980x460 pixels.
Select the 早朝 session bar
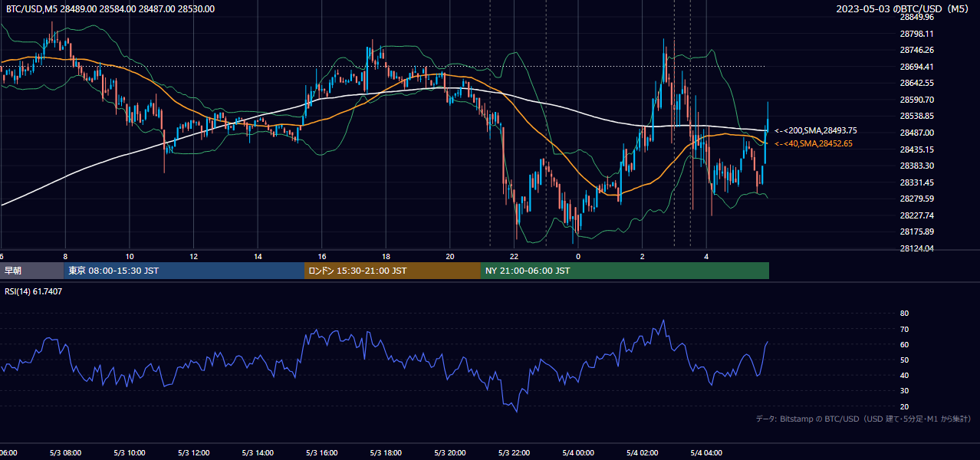(32, 271)
